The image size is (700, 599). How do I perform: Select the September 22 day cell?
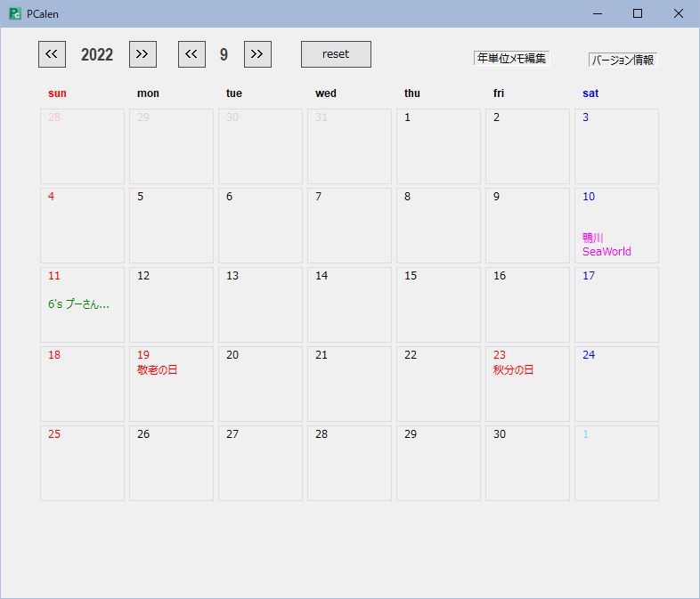438,384
